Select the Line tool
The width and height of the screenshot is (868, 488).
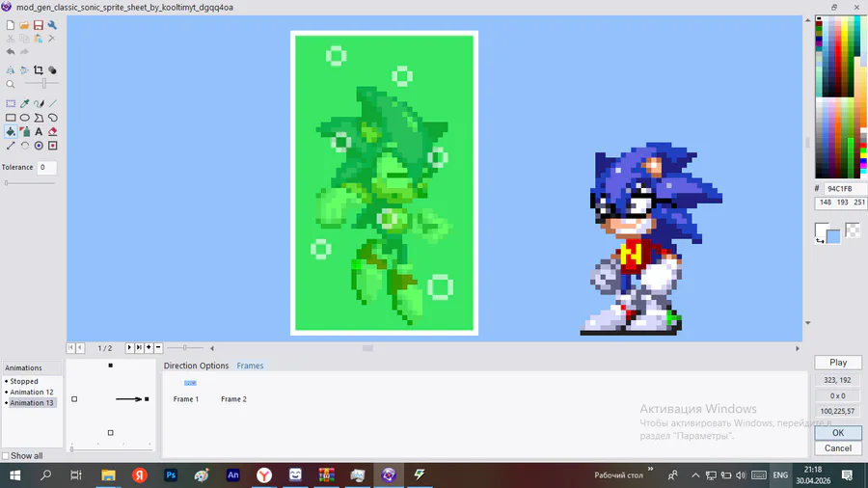(52, 103)
